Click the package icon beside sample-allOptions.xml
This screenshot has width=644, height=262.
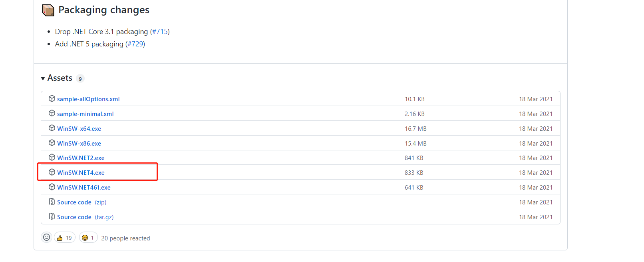pyautogui.click(x=52, y=98)
